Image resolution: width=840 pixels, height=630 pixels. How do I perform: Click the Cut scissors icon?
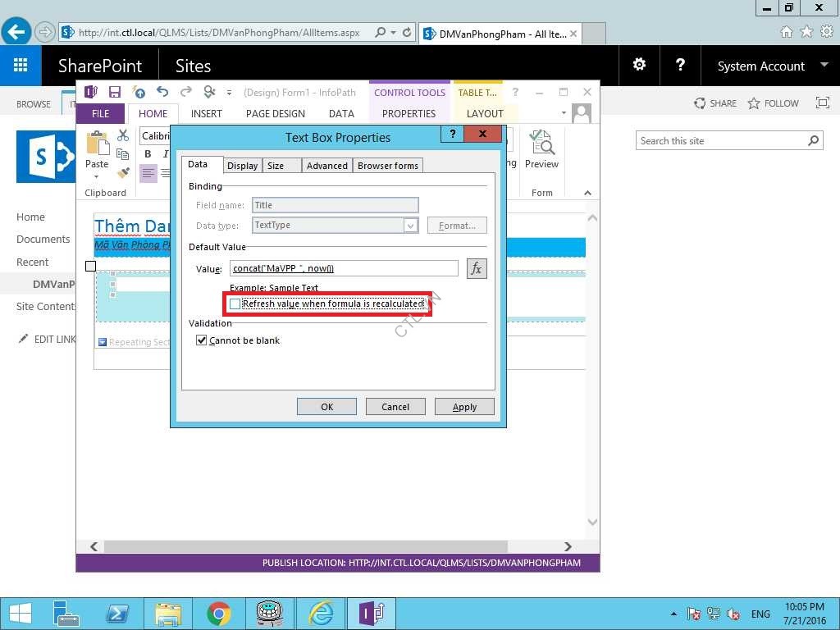(x=123, y=135)
